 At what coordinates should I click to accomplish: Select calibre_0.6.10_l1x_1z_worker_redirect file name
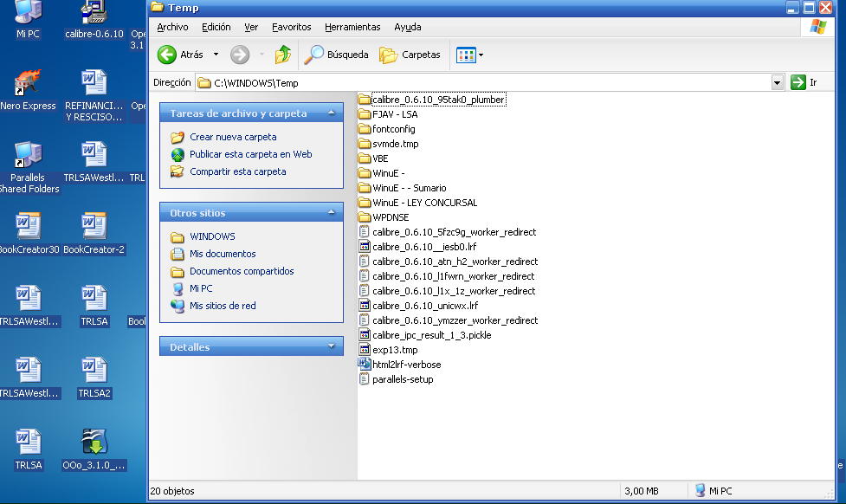(x=454, y=291)
